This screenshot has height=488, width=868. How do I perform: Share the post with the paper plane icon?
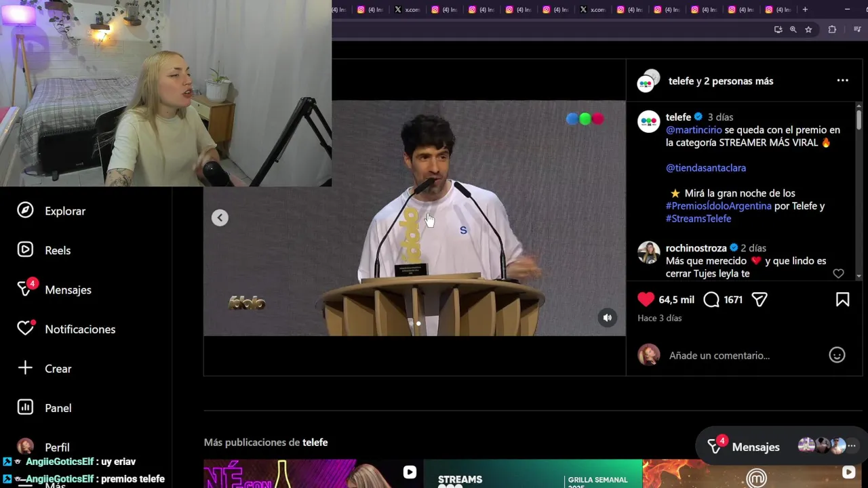(x=759, y=299)
